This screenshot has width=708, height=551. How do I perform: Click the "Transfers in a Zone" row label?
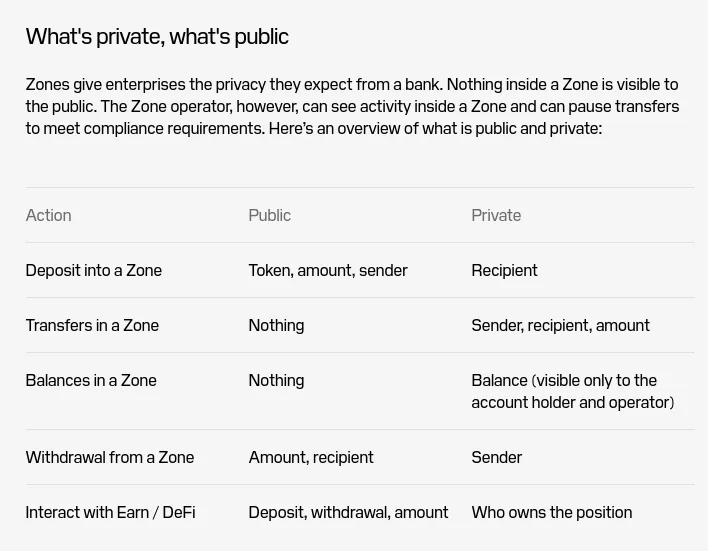click(x=92, y=326)
